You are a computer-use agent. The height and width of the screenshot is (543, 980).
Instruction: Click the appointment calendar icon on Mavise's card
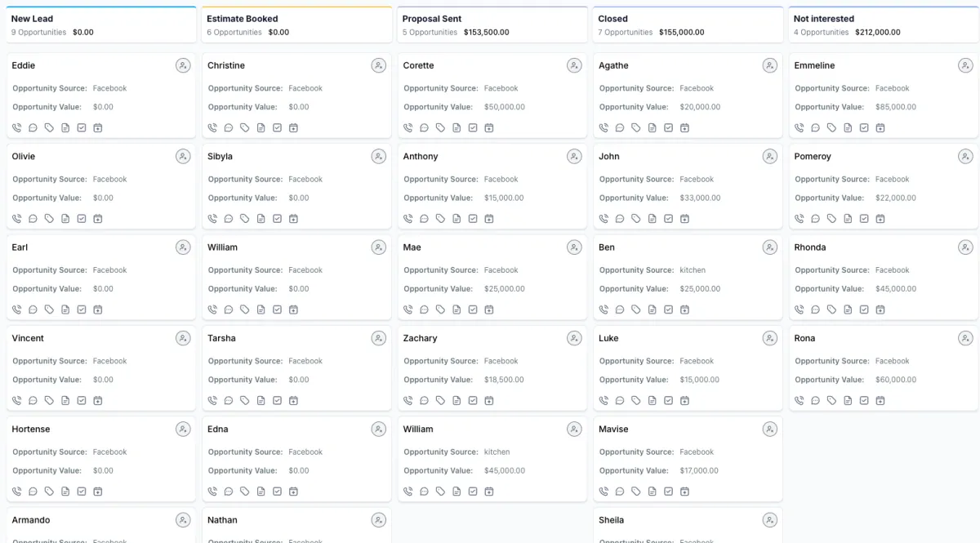[684, 492]
